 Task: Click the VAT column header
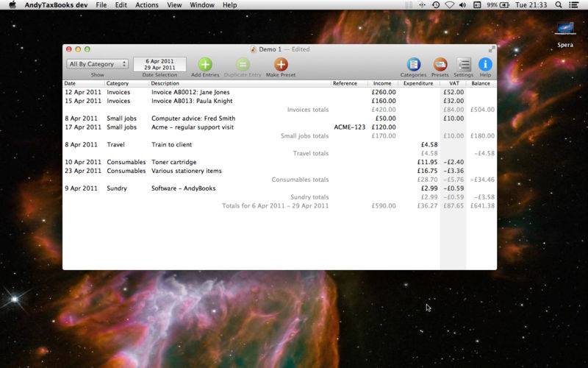coord(453,83)
